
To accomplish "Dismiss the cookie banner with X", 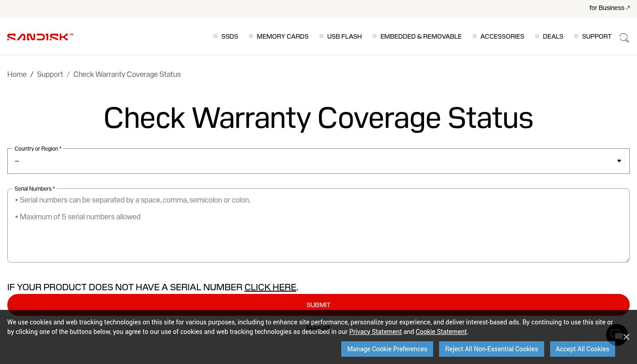I will (627, 337).
